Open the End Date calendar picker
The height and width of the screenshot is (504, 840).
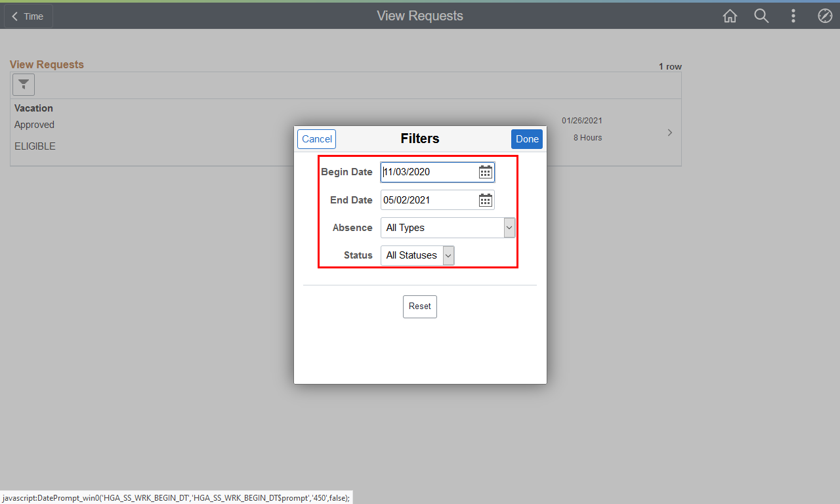486,200
